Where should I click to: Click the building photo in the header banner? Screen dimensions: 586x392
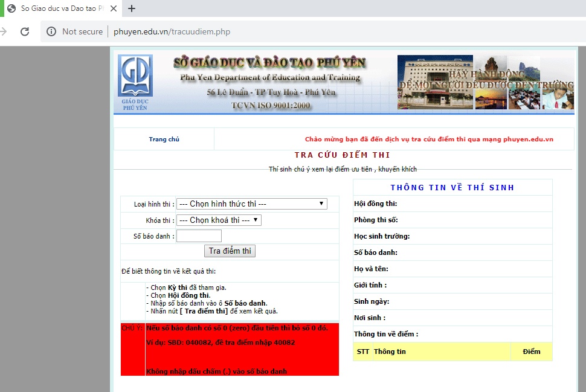click(x=435, y=82)
